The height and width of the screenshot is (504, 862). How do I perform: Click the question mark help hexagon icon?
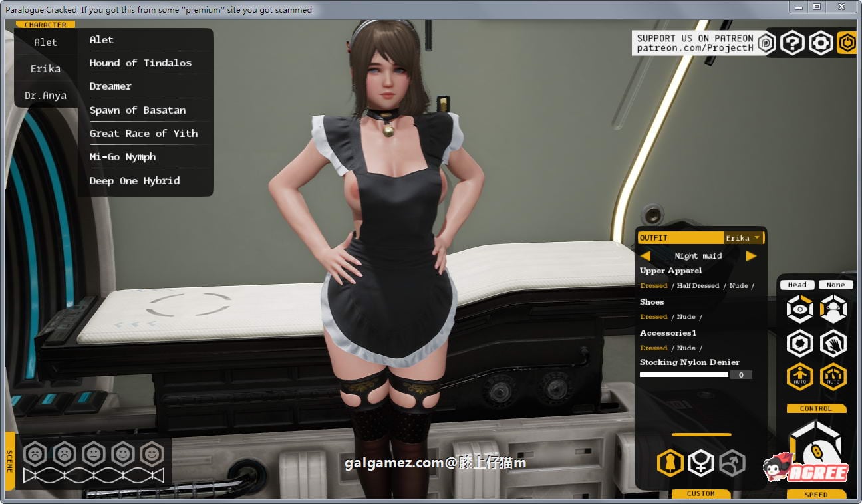point(792,43)
